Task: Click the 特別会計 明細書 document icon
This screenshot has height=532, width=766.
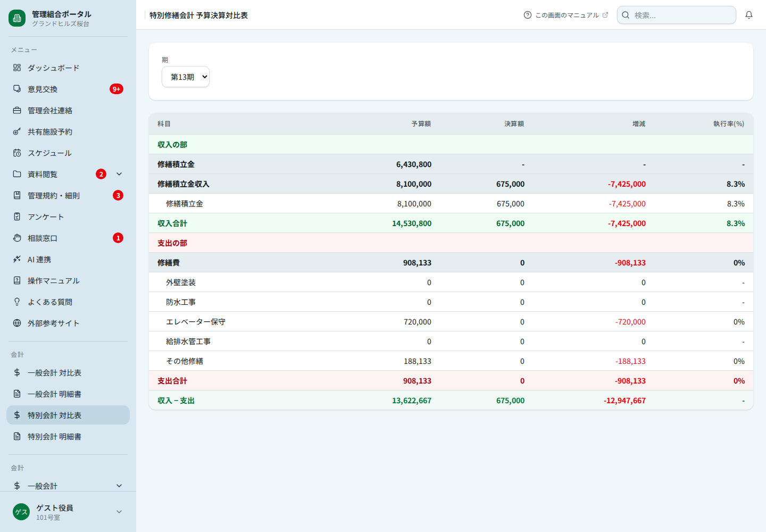Action: click(17, 436)
